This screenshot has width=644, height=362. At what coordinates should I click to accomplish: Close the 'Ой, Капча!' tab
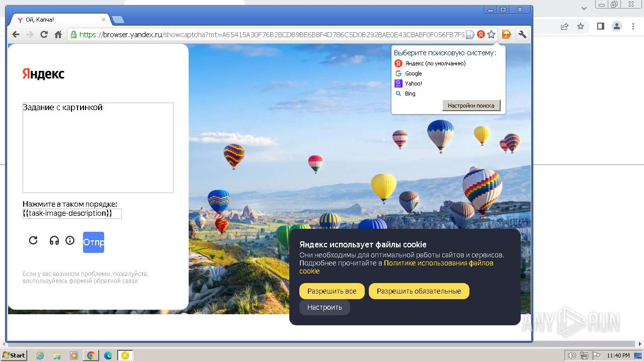coord(104,20)
